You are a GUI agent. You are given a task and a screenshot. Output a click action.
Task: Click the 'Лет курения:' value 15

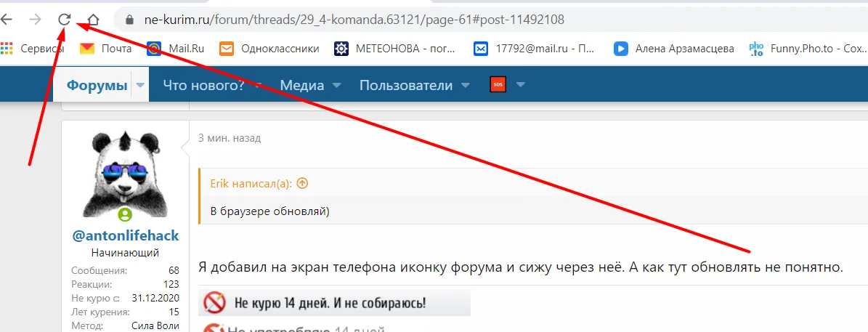(x=174, y=311)
